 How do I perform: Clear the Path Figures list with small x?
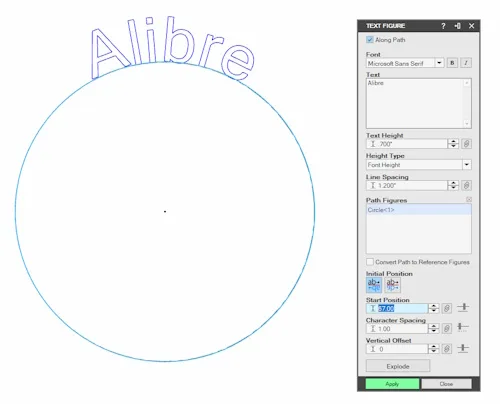pos(469,200)
